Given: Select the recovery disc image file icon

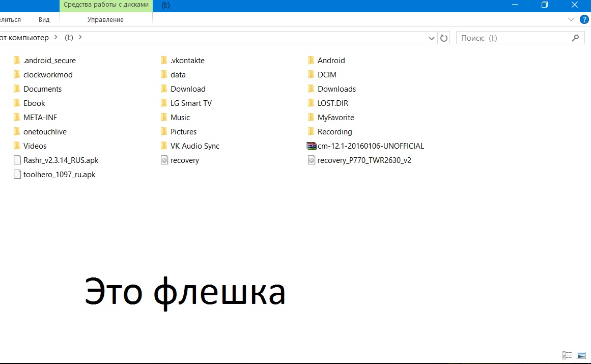Looking at the screenshot, I should click(164, 160).
